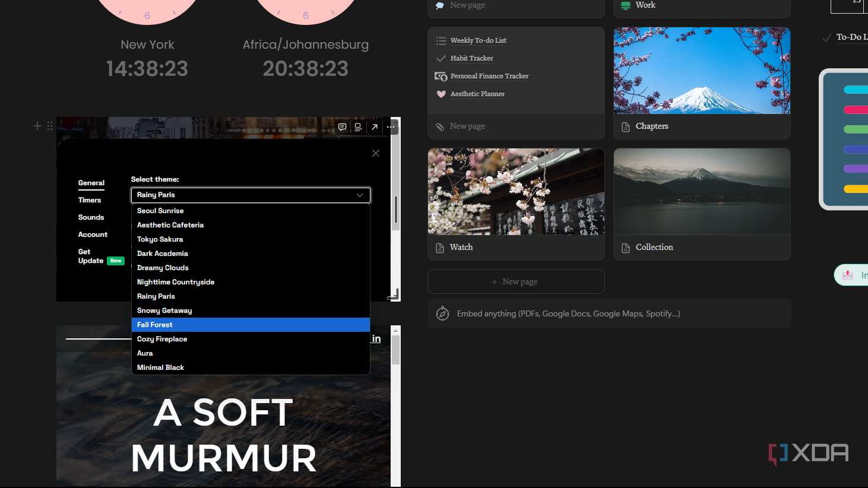The height and width of the screenshot is (488, 868).
Task: Click the New page button below Watch
Action: click(x=516, y=281)
